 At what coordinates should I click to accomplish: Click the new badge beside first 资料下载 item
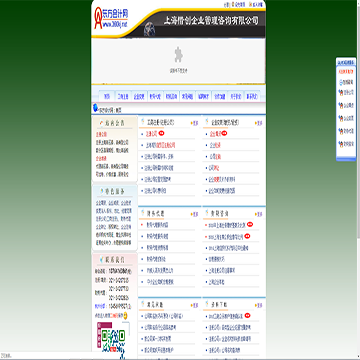tap(247, 315)
